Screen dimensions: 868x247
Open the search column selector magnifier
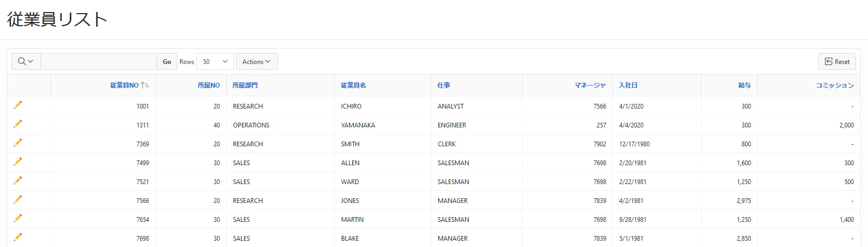coord(26,61)
